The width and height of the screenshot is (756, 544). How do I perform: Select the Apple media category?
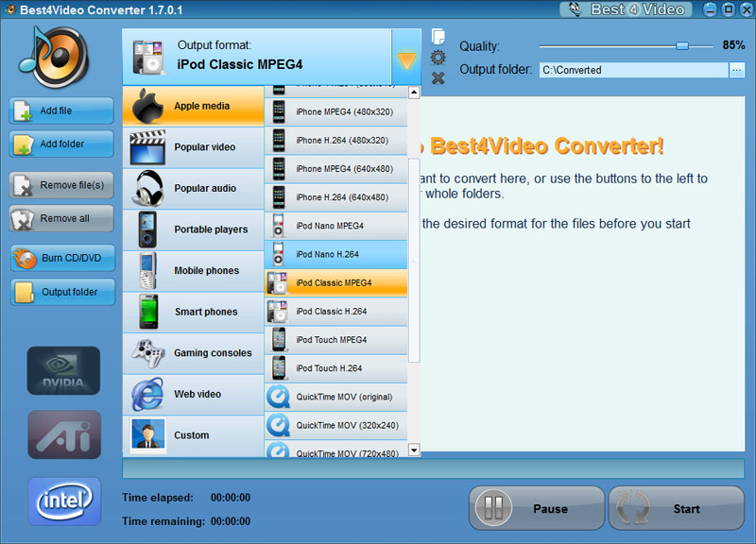[194, 106]
